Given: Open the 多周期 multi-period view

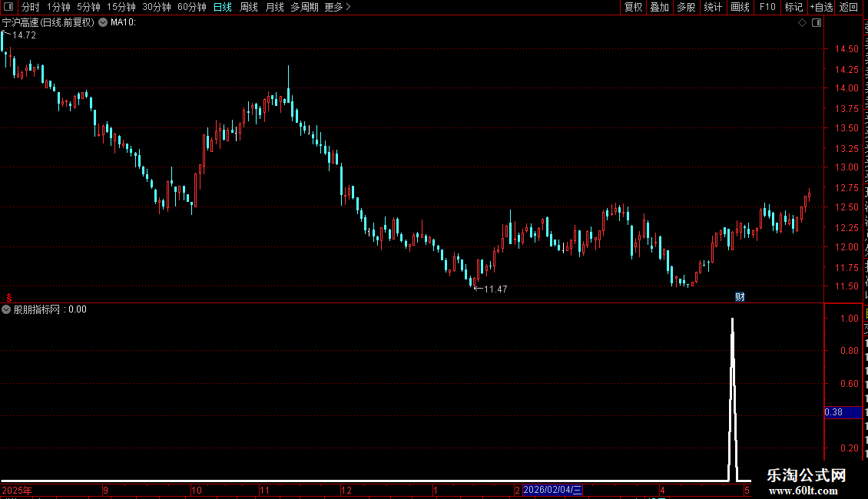Looking at the screenshot, I should point(304,7).
